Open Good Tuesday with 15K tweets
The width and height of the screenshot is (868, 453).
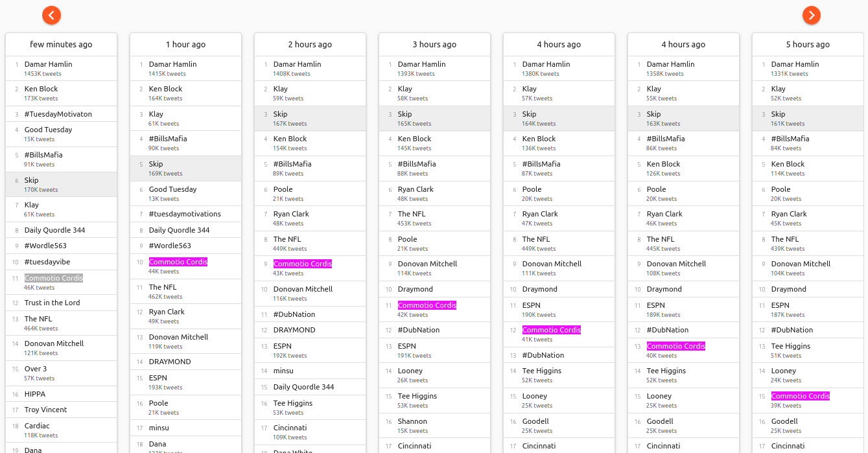pos(62,134)
